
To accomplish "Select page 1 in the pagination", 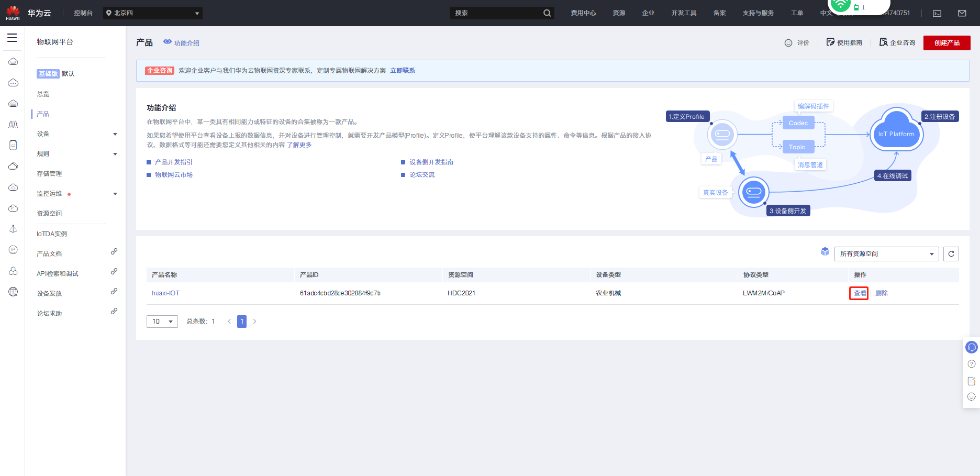I will [x=242, y=322].
